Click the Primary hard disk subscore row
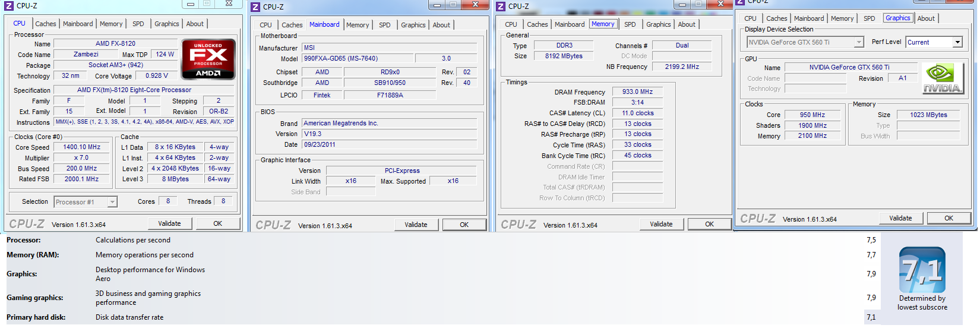The image size is (980, 328). click(443, 317)
